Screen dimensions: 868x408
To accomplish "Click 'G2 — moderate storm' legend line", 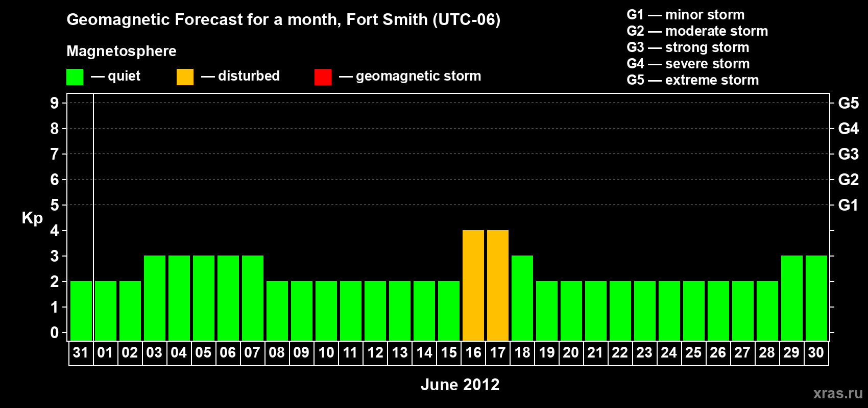I will [x=697, y=31].
